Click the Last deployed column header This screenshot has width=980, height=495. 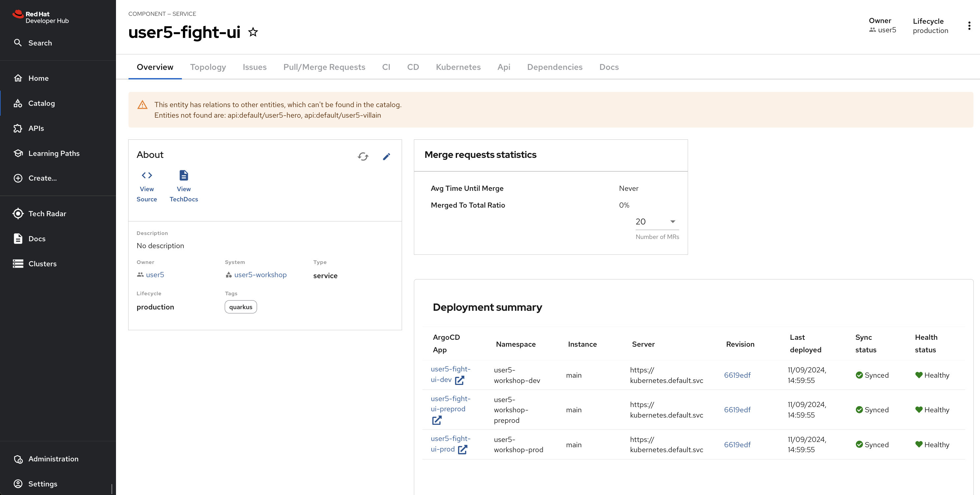pos(805,344)
